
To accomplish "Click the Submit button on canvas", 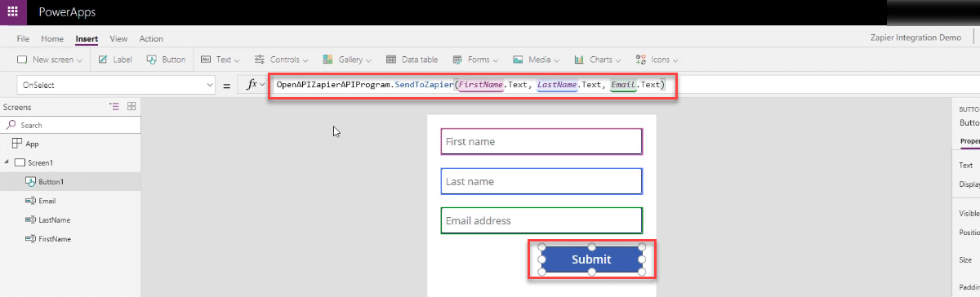I will [x=591, y=259].
